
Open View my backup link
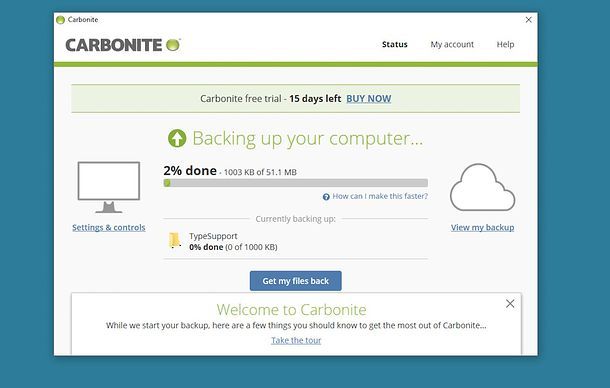click(482, 227)
